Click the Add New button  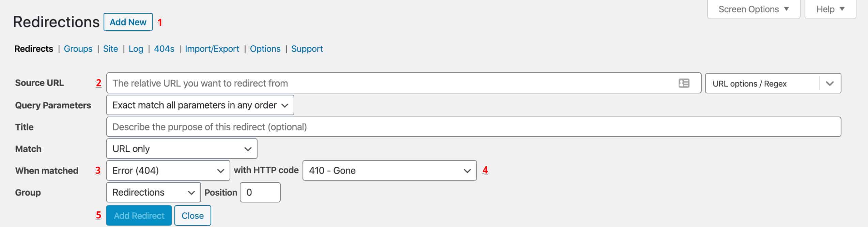(128, 22)
